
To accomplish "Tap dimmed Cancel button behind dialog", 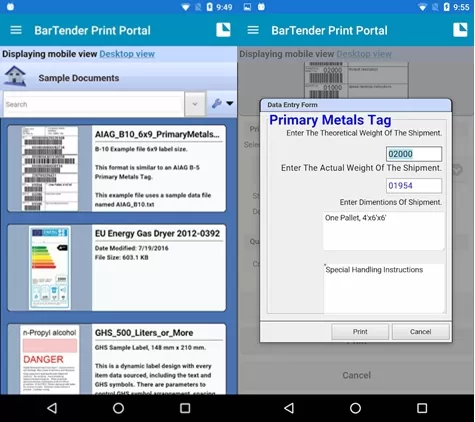I will point(356,375).
